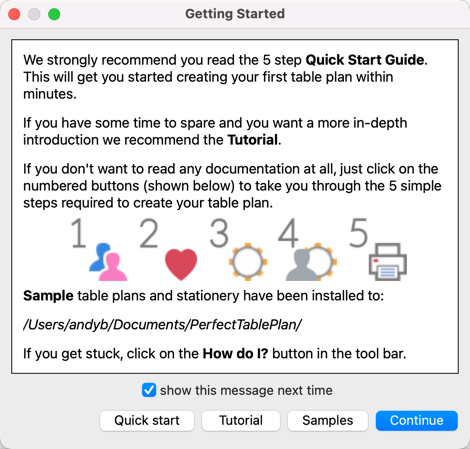Click the blue and pink guests icon
This screenshot has height=449, width=470.
pos(108,262)
